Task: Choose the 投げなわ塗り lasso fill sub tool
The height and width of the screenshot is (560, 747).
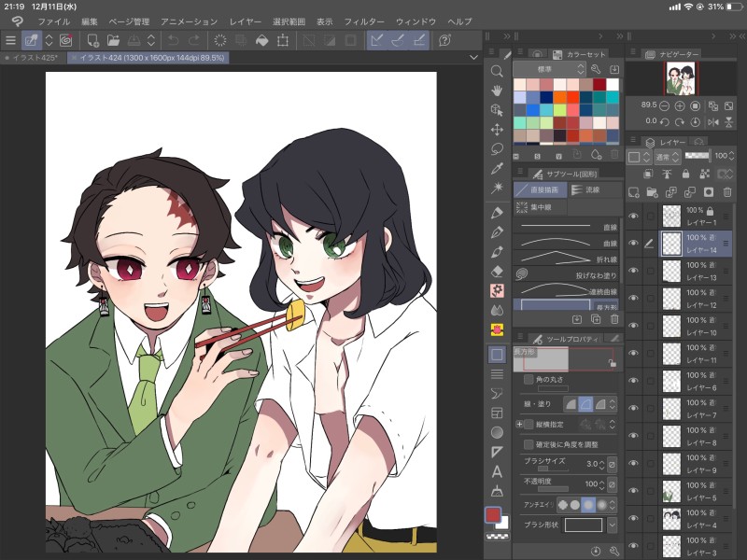Action: [x=567, y=274]
